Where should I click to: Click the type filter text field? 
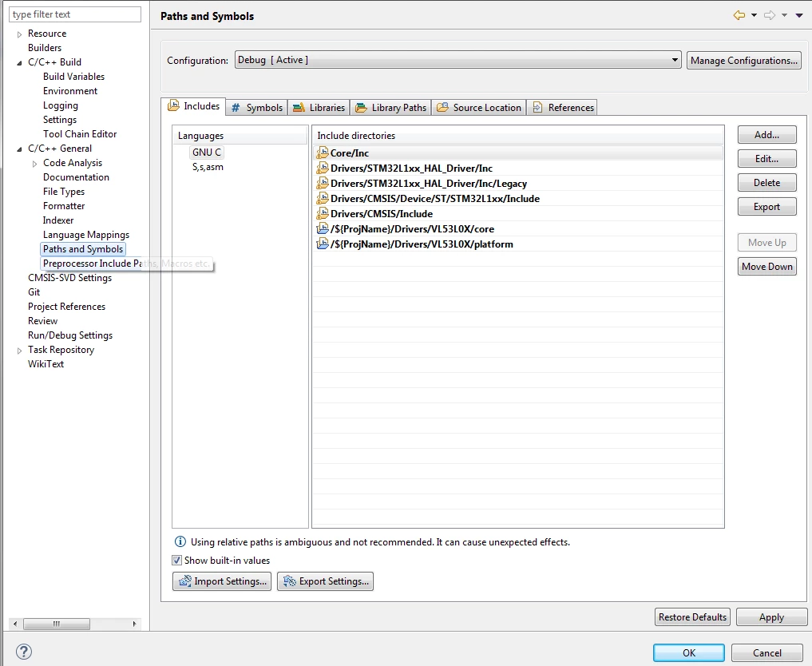pos(75,14)
